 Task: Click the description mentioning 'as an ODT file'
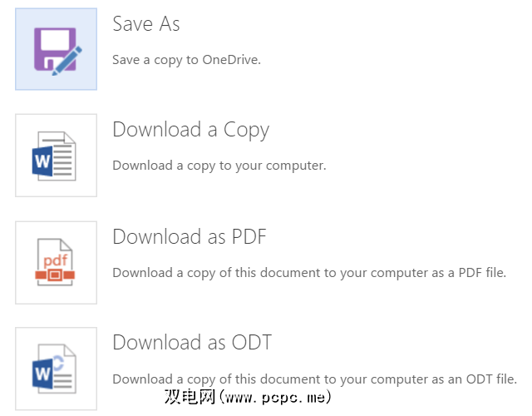314,379
